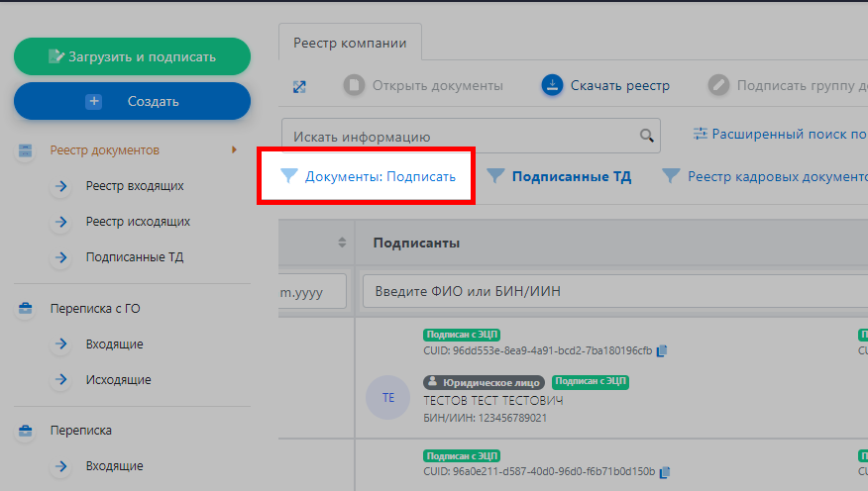The width and height of the screenshot is (868, 491).
Task: Click the Реестр документов sidebar icon
Action: click(x=25, y=150)
